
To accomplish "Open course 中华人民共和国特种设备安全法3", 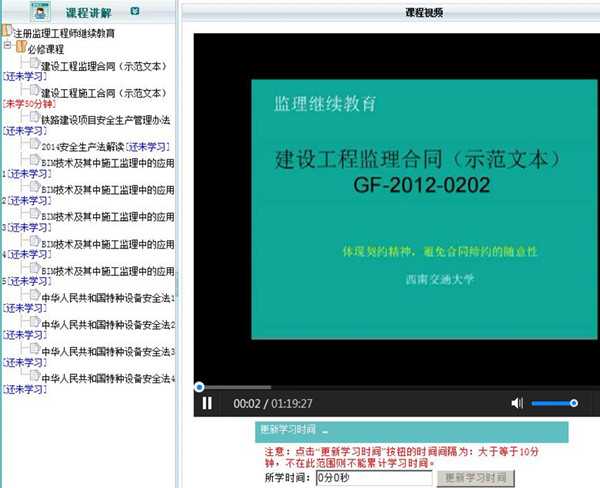I will coord(108,352).
